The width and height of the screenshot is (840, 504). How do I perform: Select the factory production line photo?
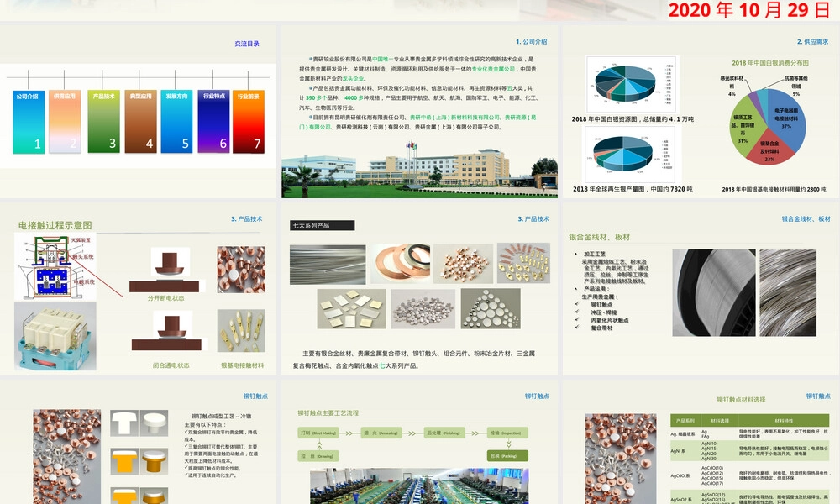click(x=419, y=486)
